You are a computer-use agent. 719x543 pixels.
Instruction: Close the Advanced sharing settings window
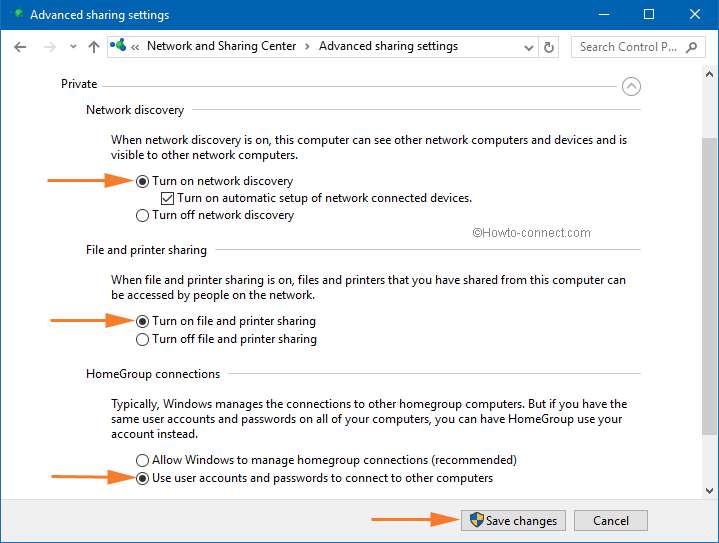pyautogui.click(x=695, y=15)
